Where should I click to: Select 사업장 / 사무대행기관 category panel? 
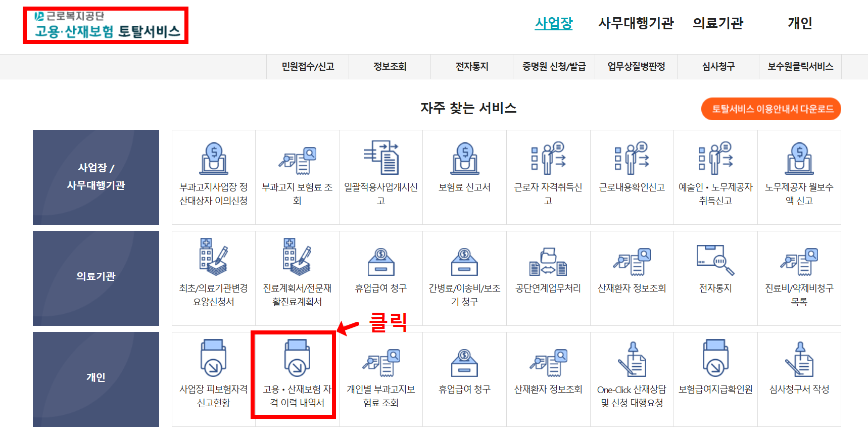pos(96,177)
